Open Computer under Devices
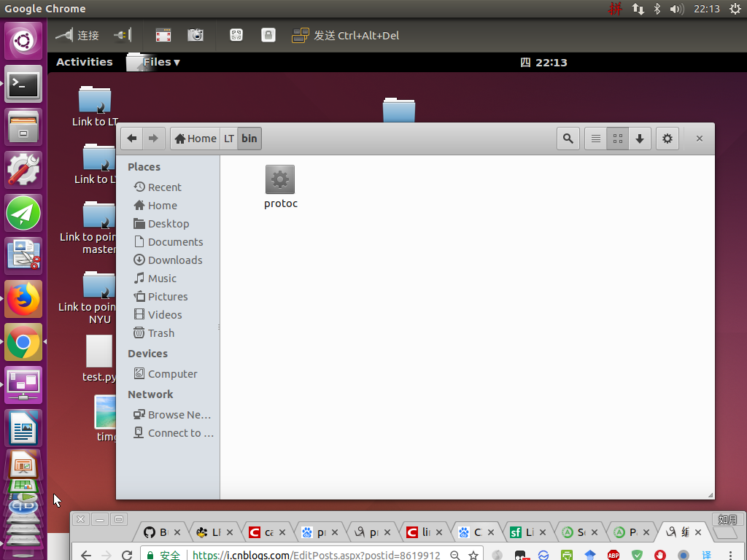The width and height of the screenshot is (747, 560). [x=169, y=374]
